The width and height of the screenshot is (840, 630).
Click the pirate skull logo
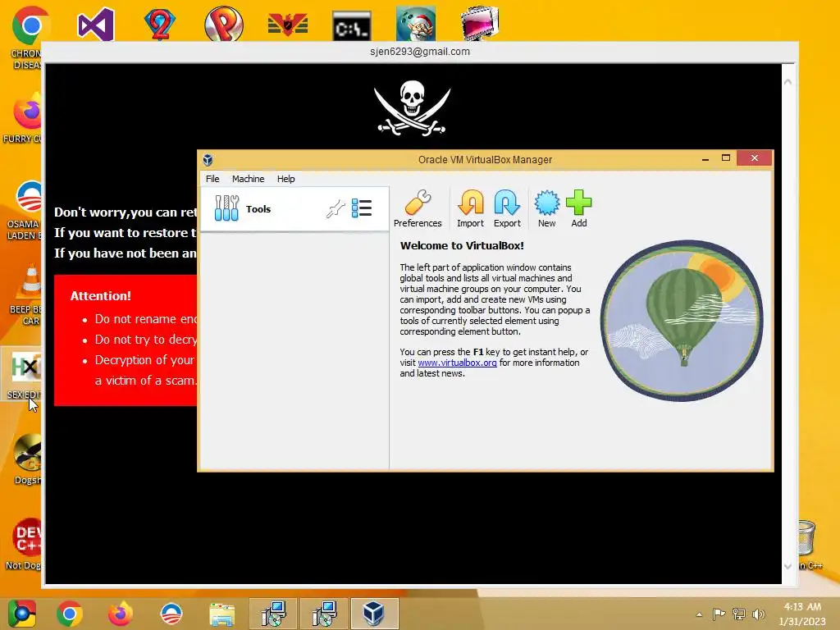coord(412,107)
